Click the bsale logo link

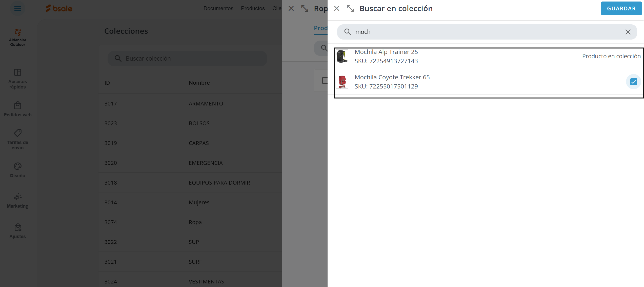tap(59, 8)
